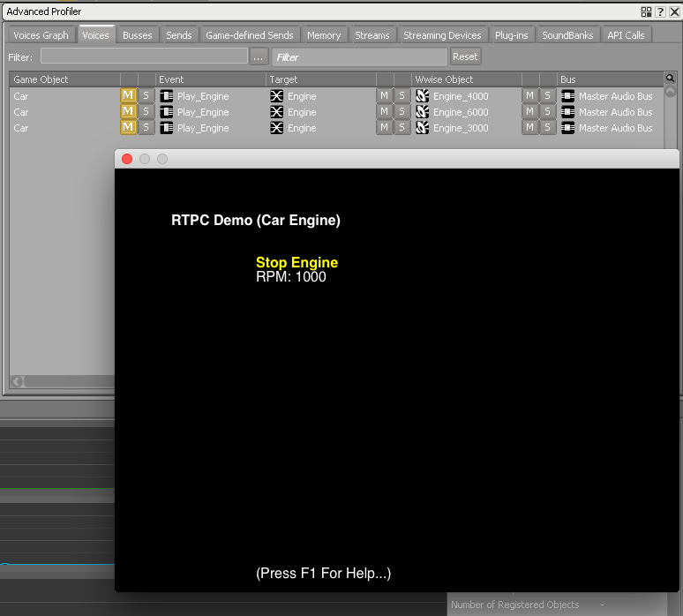Solo the Engine target in Engine_6000 row

402,111
